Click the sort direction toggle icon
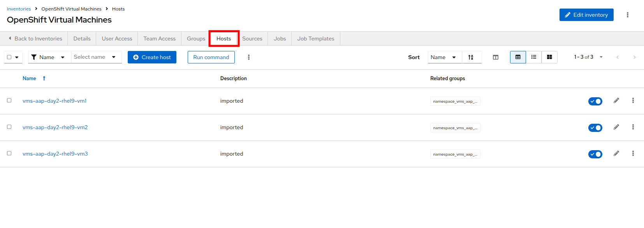 471,57
